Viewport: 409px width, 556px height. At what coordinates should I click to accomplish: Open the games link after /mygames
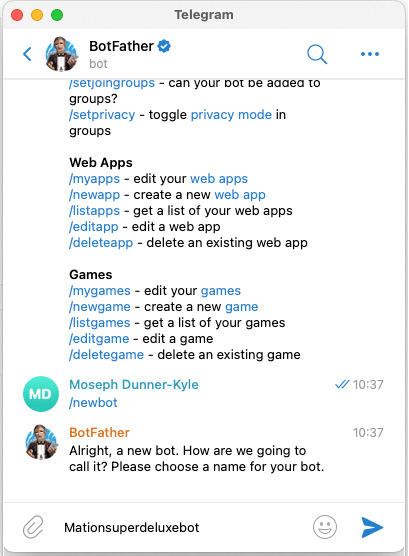pyautogui.click(x=221, y=291)
